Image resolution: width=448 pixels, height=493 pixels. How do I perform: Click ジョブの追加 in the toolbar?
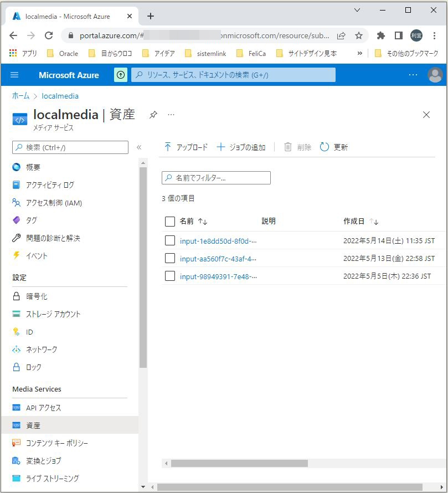click(241, 147)
